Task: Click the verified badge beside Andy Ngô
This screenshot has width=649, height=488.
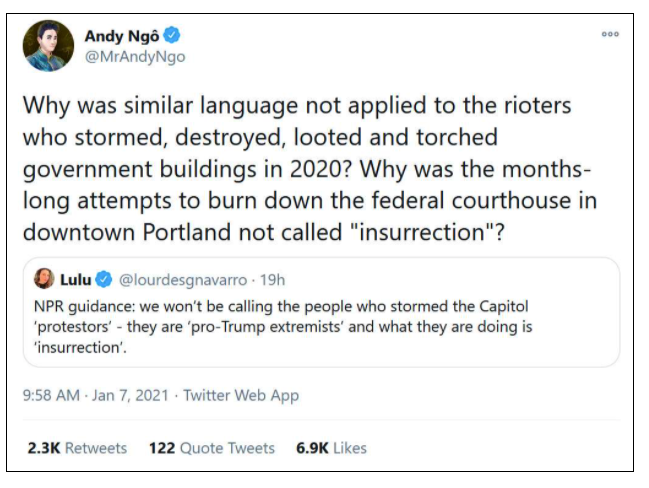Action: click(172, 36)
